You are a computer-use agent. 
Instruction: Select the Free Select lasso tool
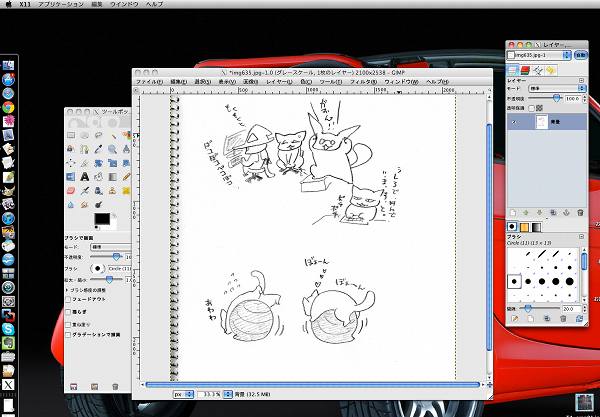(98, 135)
